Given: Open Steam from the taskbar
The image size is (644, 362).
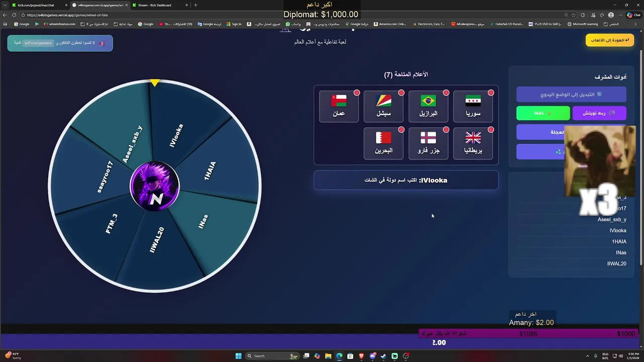Looking at the screenshot, I should click(383, 356).
